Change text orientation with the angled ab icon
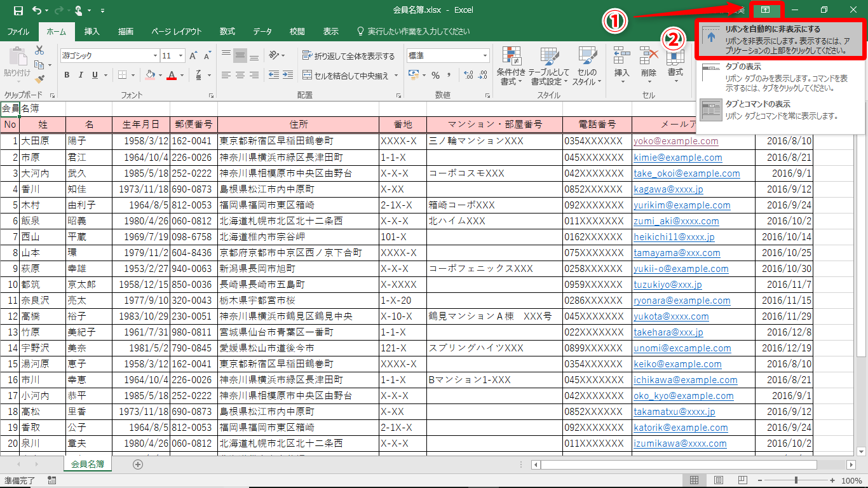 (x=275, y=56)
